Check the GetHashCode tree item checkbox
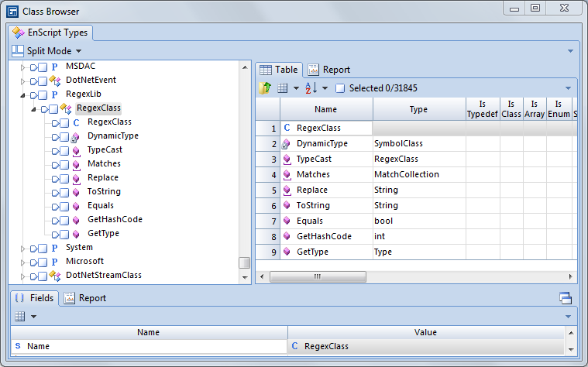Screen dimensions: 588x367 pyautogui.click(x=64, y=221)
